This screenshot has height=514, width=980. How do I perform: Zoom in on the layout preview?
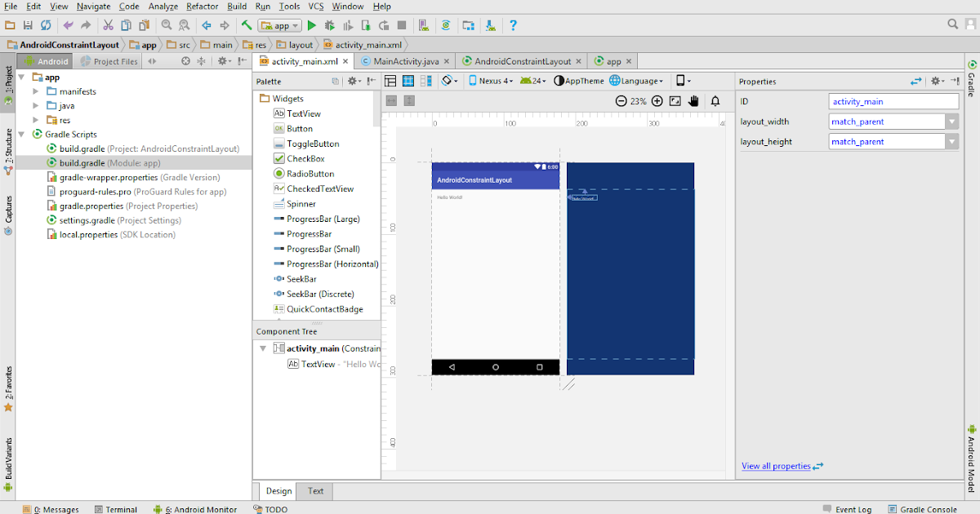pyautogui.click(x=657, y=101)
